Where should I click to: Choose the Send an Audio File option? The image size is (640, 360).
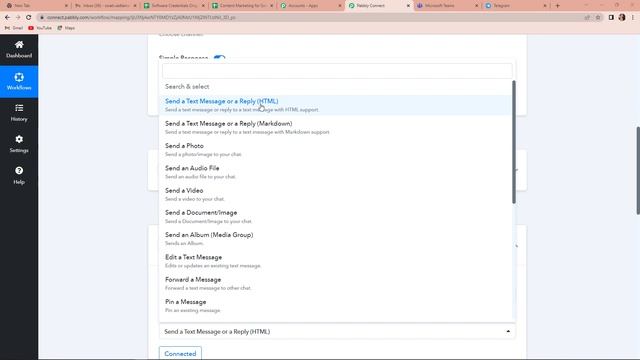coord(335,172)
